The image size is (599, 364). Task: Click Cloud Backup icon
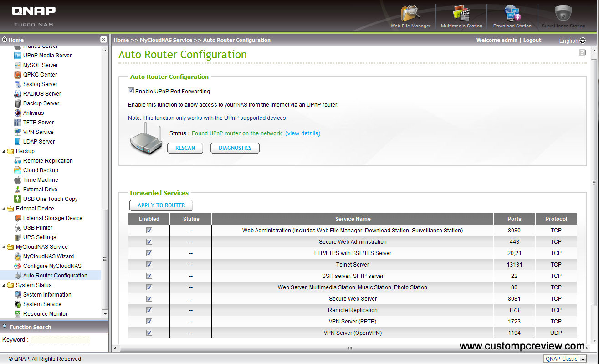point(18,170)
